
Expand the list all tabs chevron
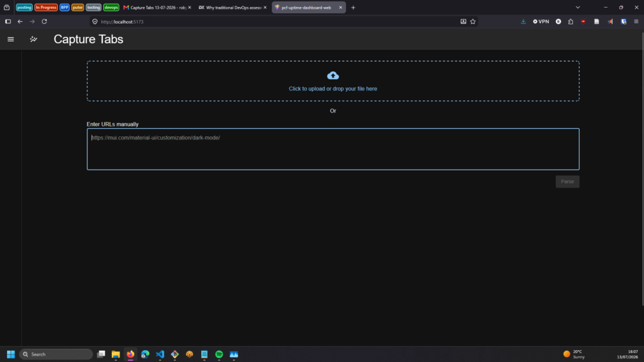(x=577, y=8)
